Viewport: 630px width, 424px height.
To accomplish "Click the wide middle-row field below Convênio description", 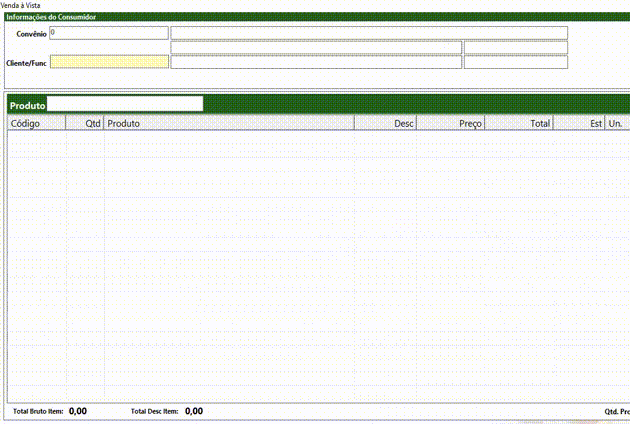I will (316, 47).
